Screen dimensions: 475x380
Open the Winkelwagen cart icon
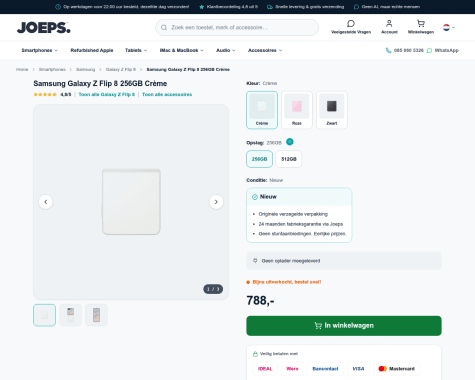pos(421,24)
